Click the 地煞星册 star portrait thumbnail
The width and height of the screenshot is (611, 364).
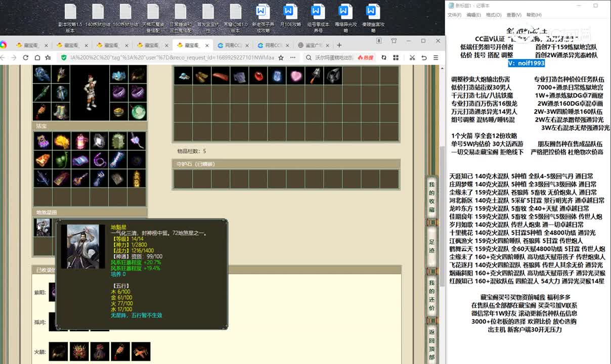click(42, 227)
